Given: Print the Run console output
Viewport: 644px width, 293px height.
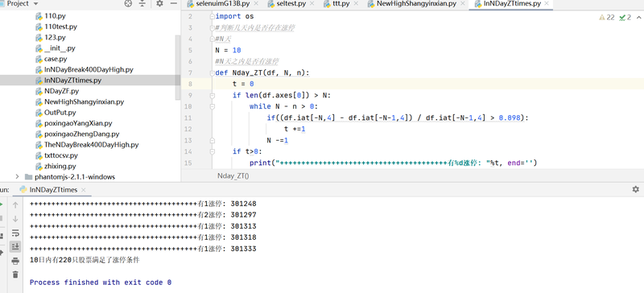Looking at the screenshot, I should pos(15,261).
